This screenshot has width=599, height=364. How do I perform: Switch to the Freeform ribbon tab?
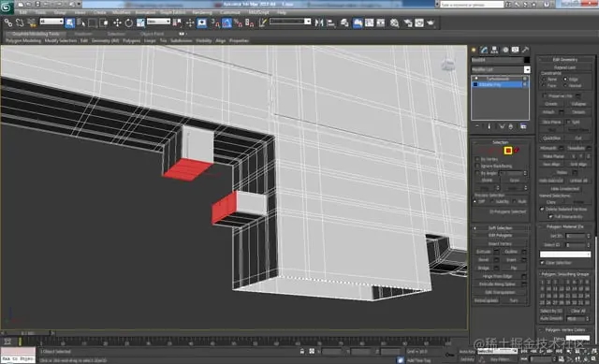pos(83,34)
